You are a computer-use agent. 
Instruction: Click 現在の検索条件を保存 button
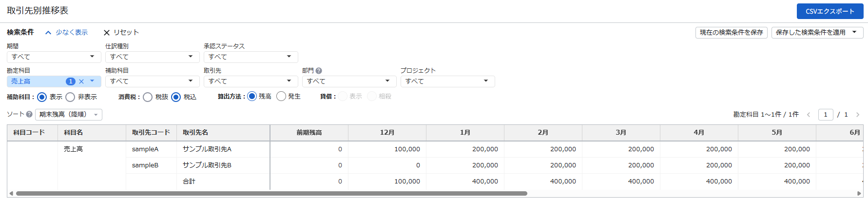pyautogui.click(x=731, y=33)
